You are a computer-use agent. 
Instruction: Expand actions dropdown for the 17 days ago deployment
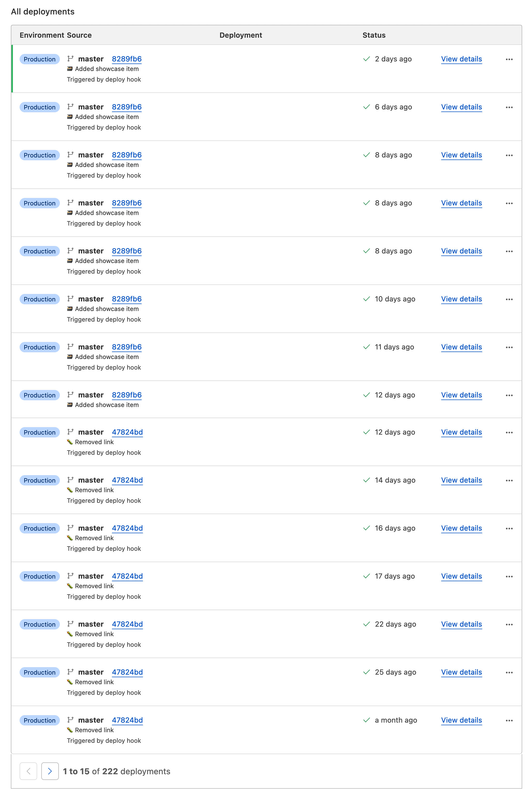click(x=509, y=576)
